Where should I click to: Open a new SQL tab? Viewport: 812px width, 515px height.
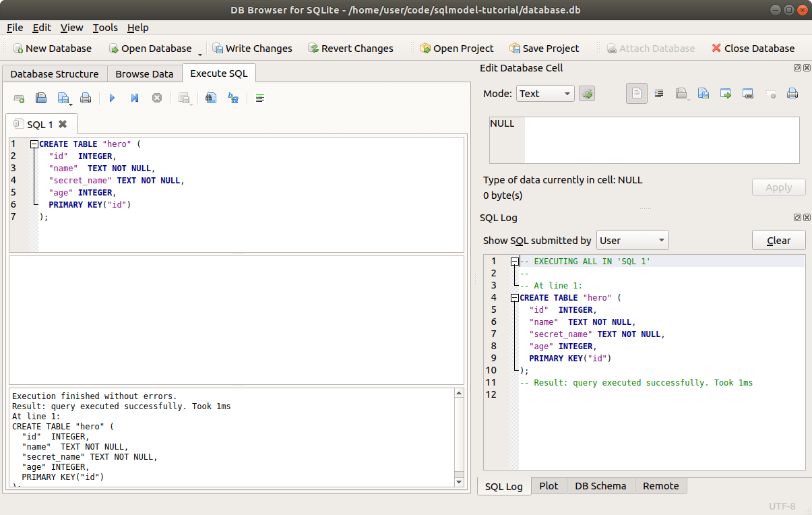pyautogui.click(x=19, y=98)
